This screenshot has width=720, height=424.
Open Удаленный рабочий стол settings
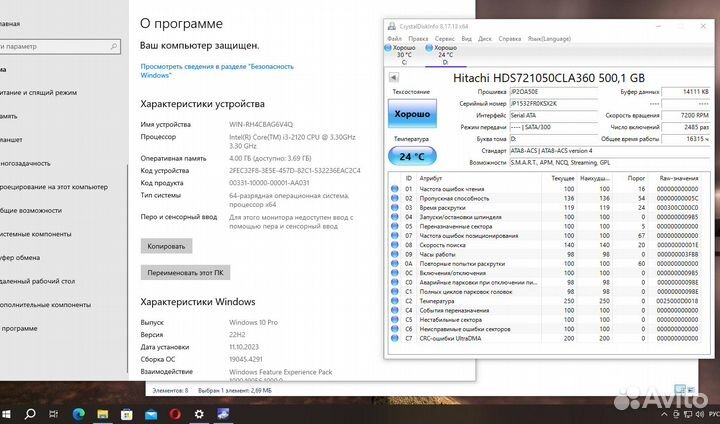[x=37, y=281]
